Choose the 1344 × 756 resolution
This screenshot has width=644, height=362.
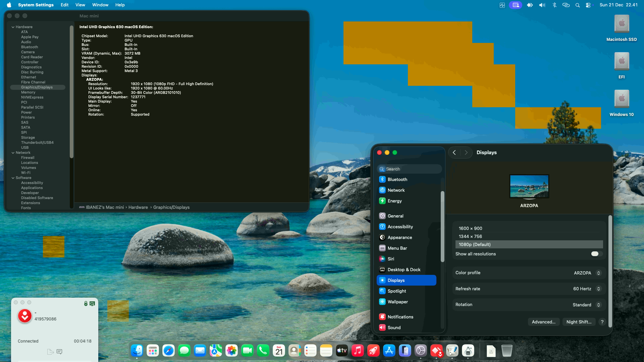coord(529,236)
